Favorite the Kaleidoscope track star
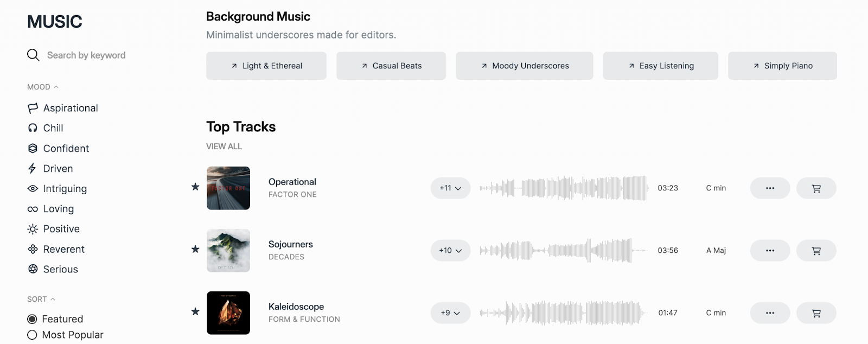This screenshot has width=868, height=344. click(x=195, y=312)
